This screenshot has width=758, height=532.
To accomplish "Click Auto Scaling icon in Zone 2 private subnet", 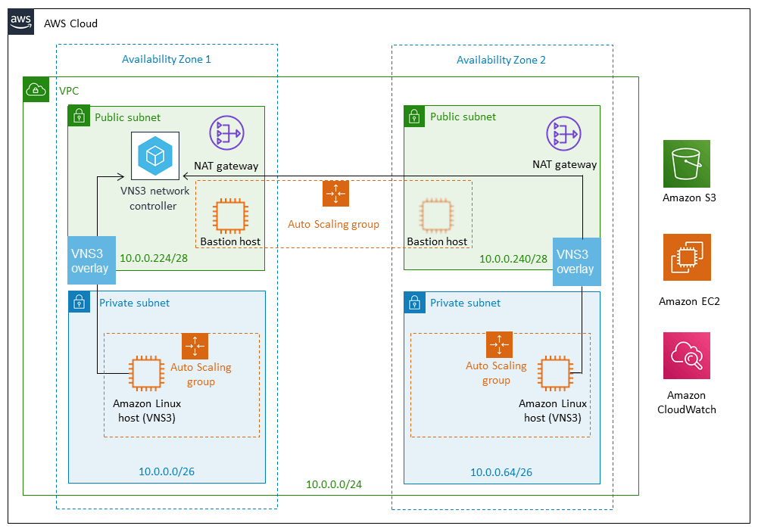I will [499, 344].
